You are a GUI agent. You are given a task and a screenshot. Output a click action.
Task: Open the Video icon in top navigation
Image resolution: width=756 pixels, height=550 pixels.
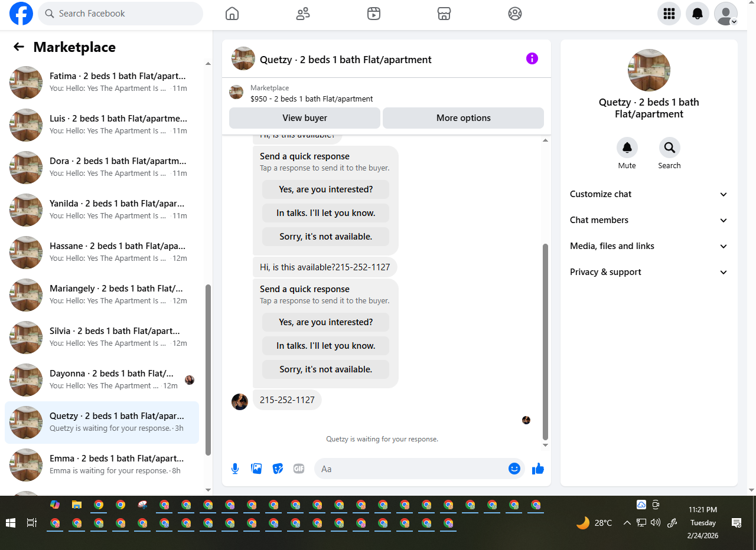coord(373,14)
